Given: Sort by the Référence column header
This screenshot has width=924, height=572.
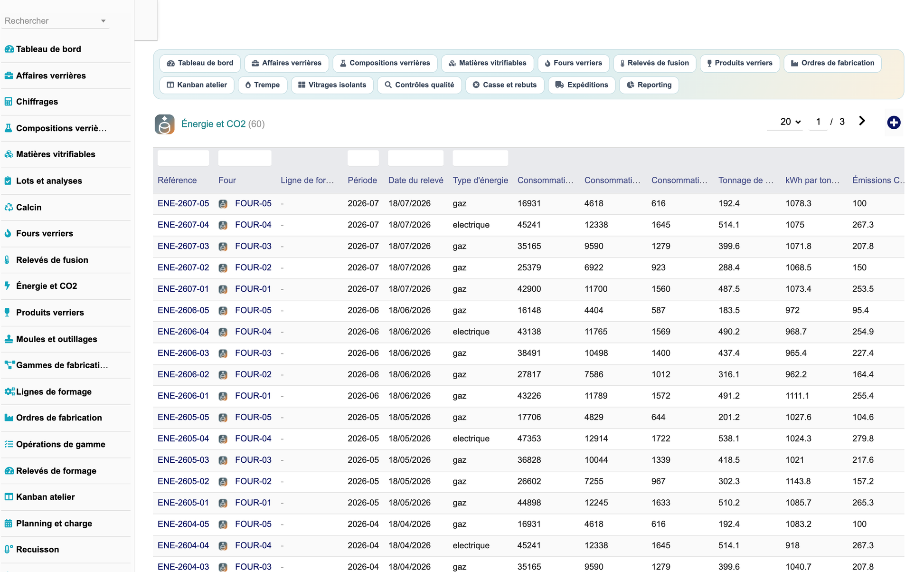Looking at the screenshot, I should [177, 181].
